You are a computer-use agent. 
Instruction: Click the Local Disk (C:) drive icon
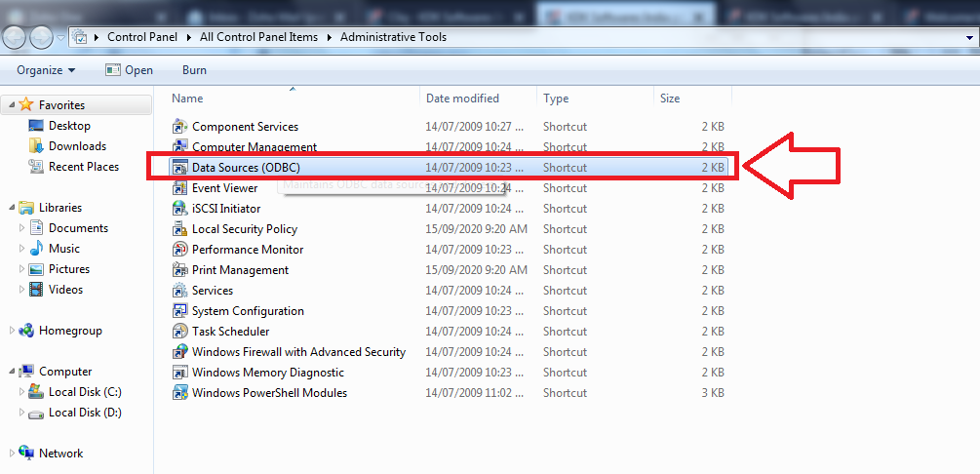click(37, 392)
